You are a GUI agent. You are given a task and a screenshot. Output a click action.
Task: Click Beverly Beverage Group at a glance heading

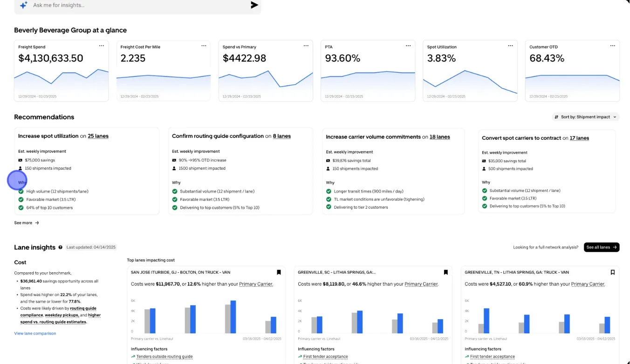(x=70, y=30)
